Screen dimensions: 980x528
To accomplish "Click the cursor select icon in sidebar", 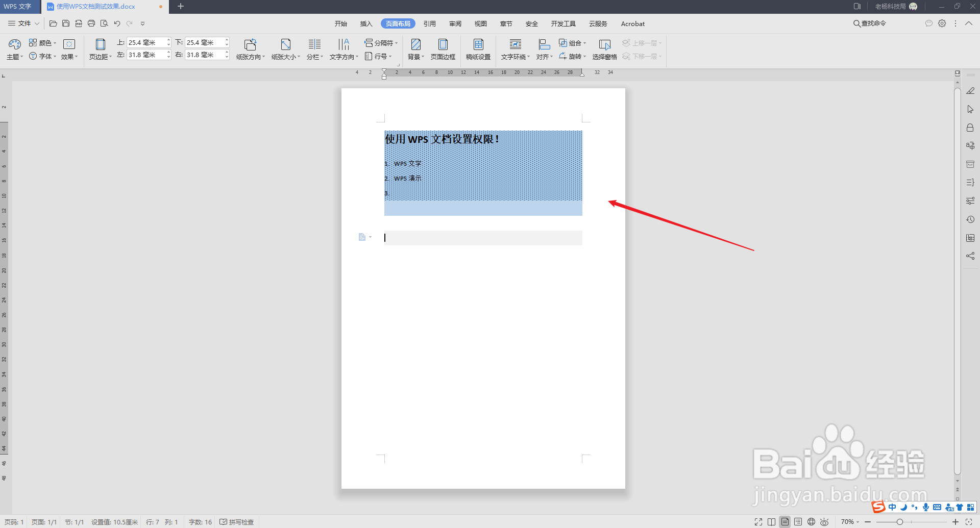I will 970,109.
